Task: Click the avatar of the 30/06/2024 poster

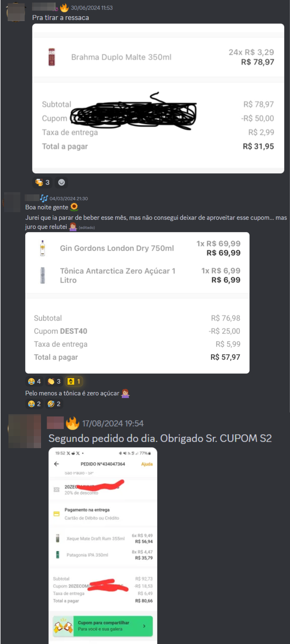Action: point(16,12)
